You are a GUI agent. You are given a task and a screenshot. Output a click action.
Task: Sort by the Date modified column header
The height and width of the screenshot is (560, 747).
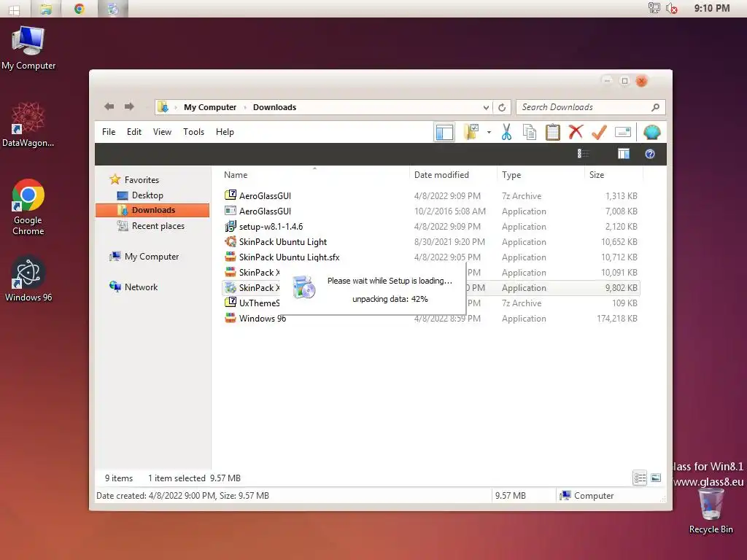pyautogui.click(x=441, y=175)
